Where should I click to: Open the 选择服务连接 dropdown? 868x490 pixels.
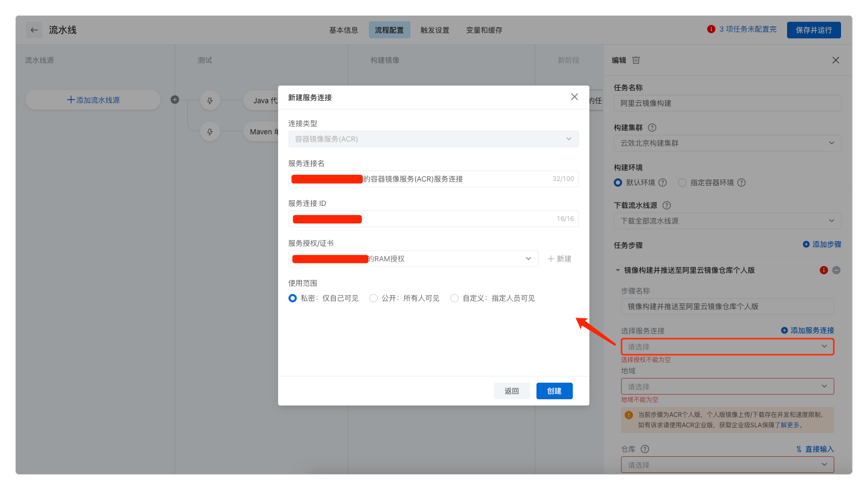[x=727, y=346]
